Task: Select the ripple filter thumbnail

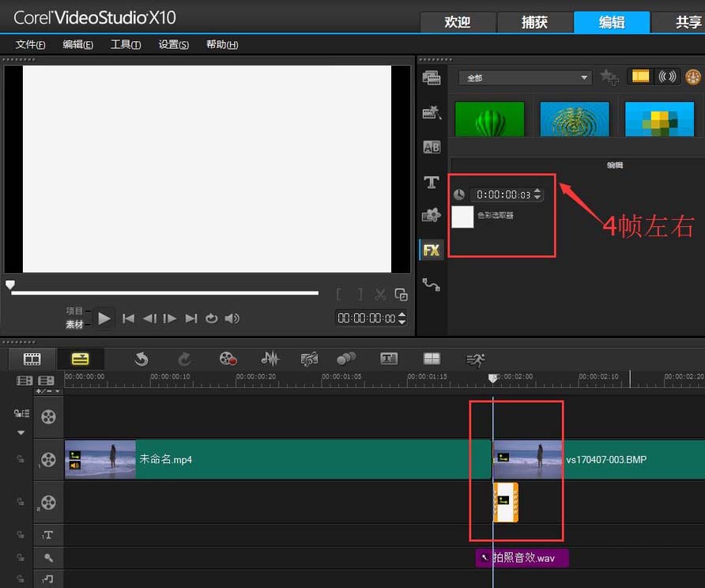Action: click(574, 119)
